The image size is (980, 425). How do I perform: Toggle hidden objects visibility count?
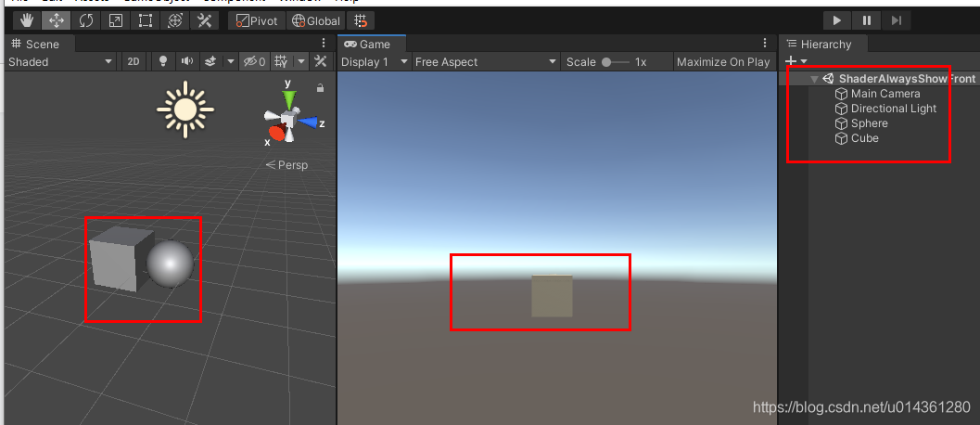point(254,61)
